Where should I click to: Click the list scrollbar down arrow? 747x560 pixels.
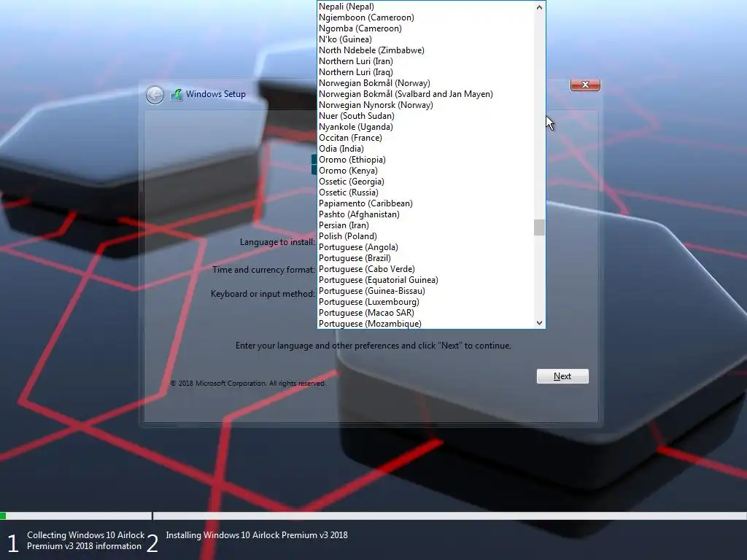click(539, 322)
